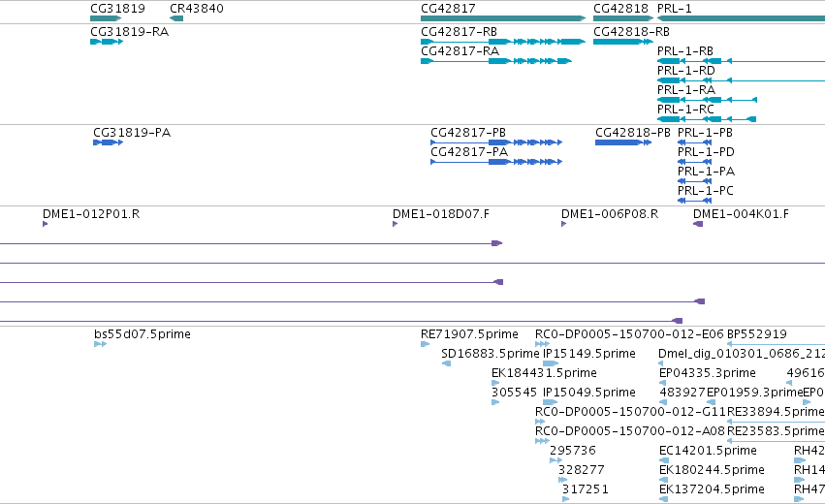Select EST RE71907.5prime

(426, 344)
